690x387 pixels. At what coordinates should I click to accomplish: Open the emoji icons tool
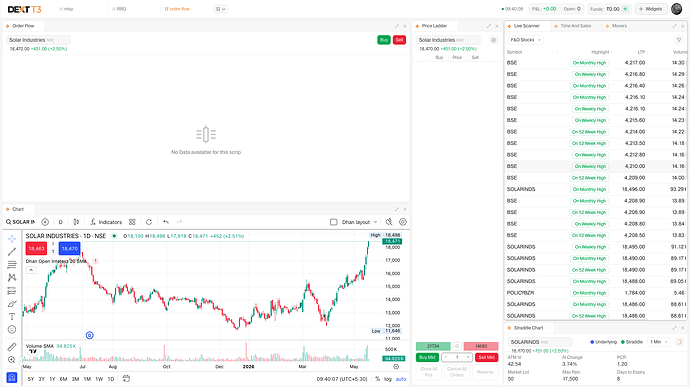(x=12, y=329)
